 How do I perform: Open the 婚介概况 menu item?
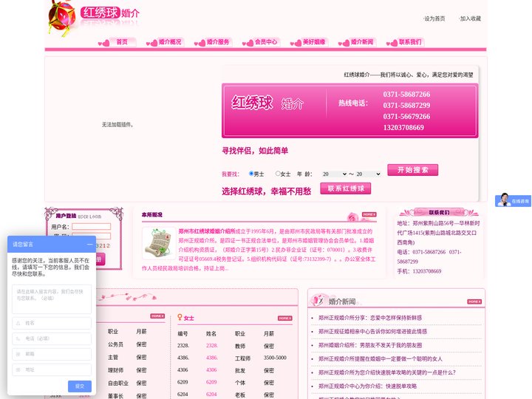(x=170, y=41)
